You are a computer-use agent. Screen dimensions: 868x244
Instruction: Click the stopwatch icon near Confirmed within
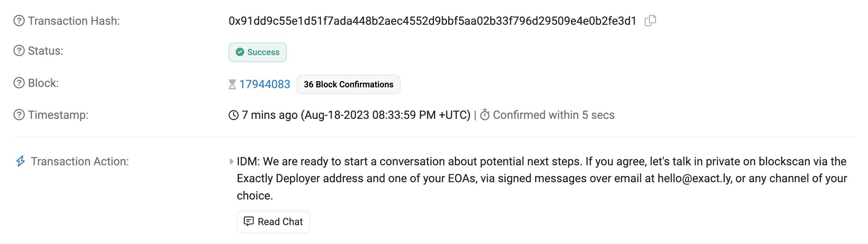[485, 115]
